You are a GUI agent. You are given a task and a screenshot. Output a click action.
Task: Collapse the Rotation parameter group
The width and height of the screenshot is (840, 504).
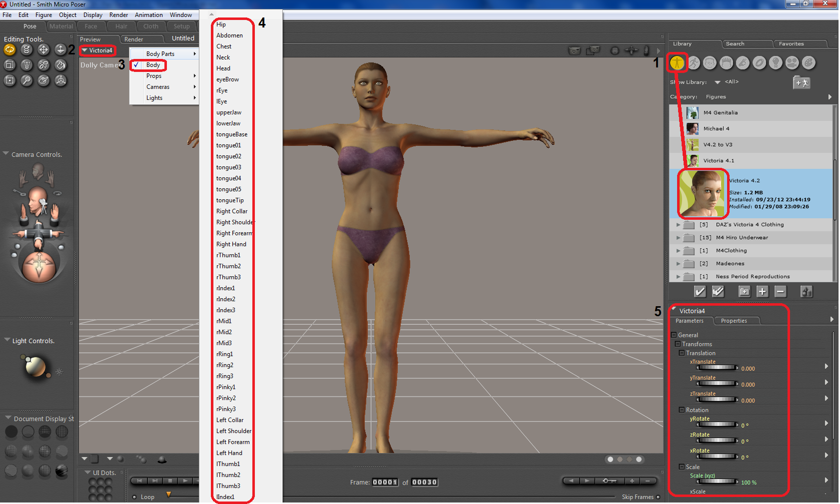[682, 410]
